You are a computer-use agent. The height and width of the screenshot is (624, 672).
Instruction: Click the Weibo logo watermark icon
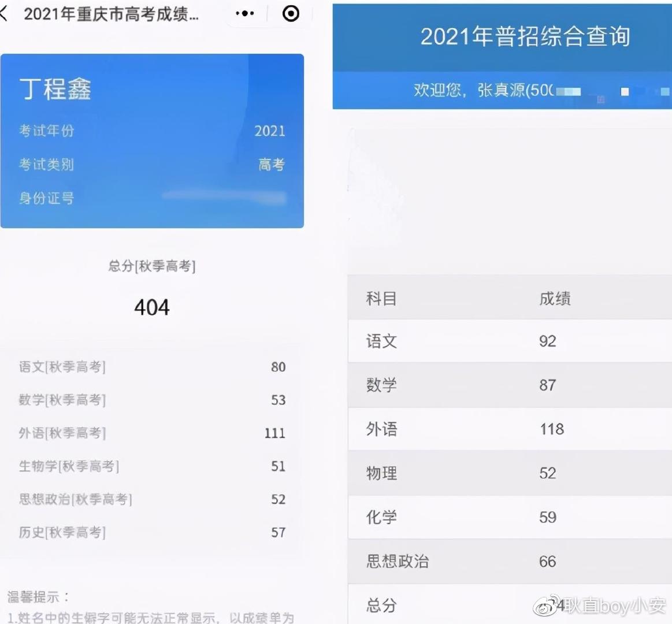pos(547,605)
